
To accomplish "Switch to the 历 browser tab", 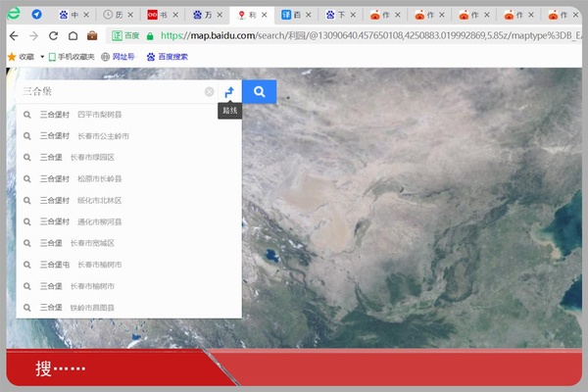I will click(x=118, y=15).
